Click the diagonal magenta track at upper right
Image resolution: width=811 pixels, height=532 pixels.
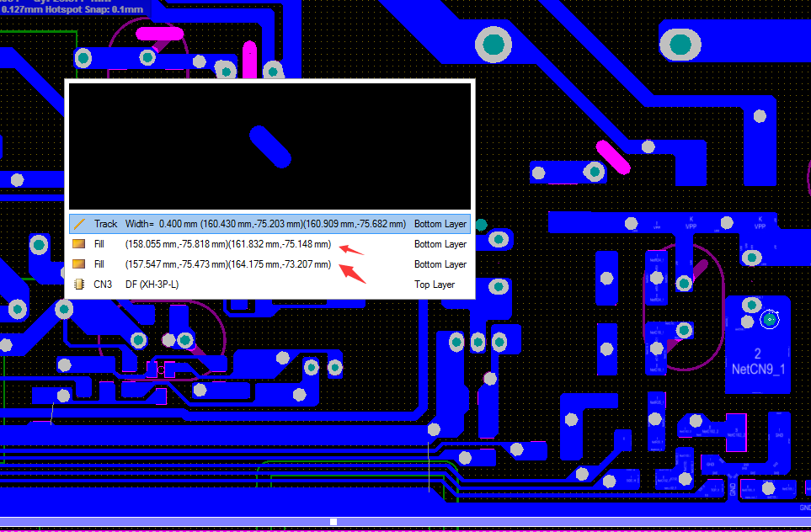[x=613, y=157]
